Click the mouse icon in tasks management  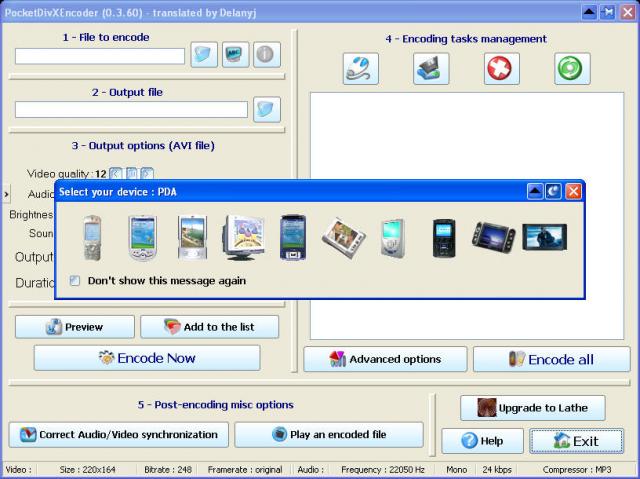click(x=360, y=69)
